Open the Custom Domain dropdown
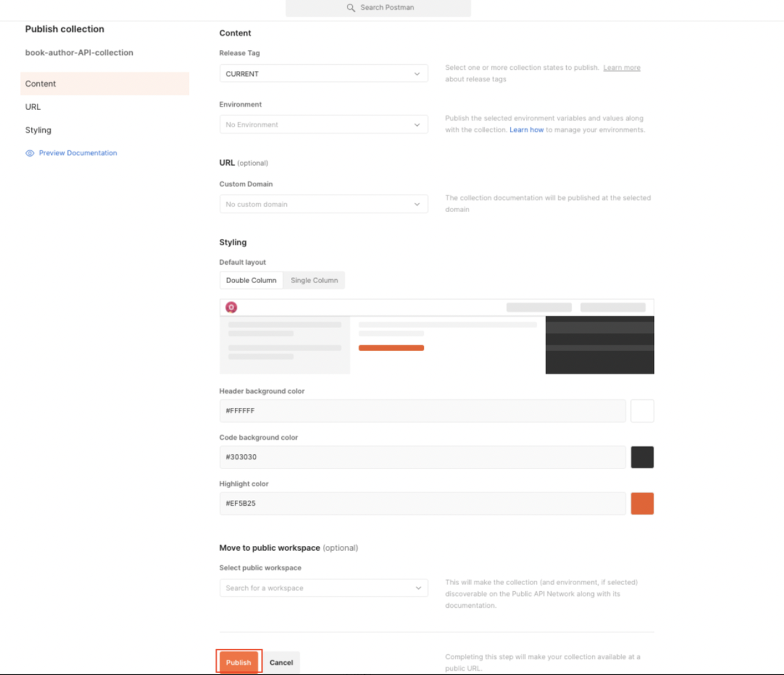 click(x=324, y=204)
